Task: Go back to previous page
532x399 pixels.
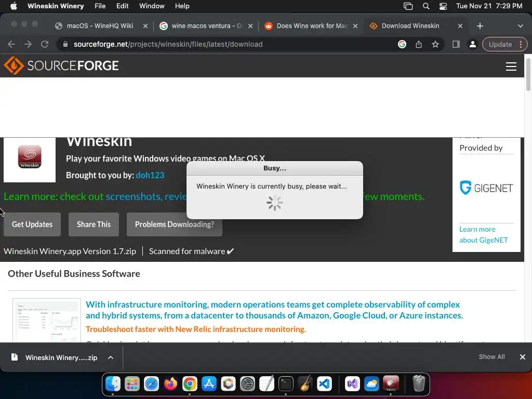Action: pyautogui.click(x=11, y=44)
